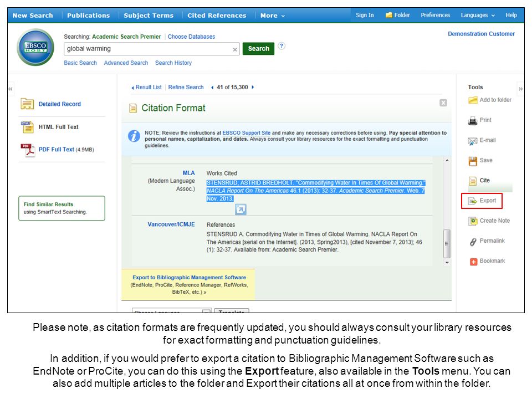Click the Save floppy disk icon
This screenshot has height=399, width=532.
[473, 161]
